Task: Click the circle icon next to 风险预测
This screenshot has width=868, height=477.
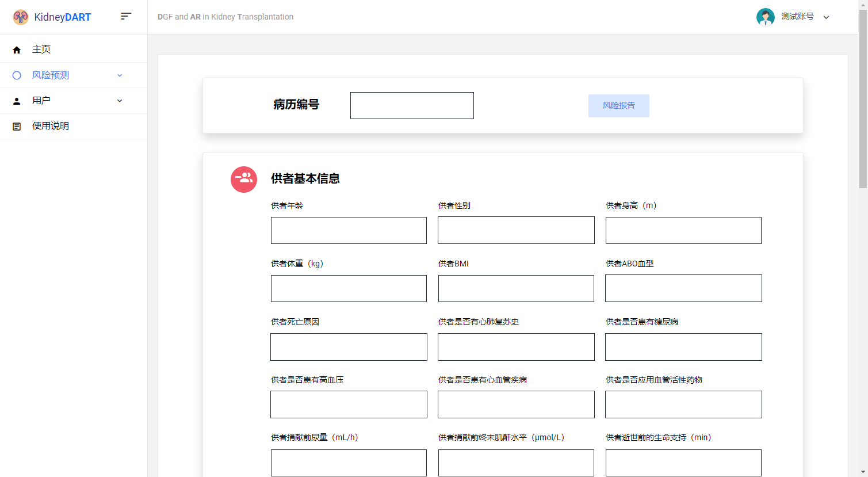Action: [17, 75]
